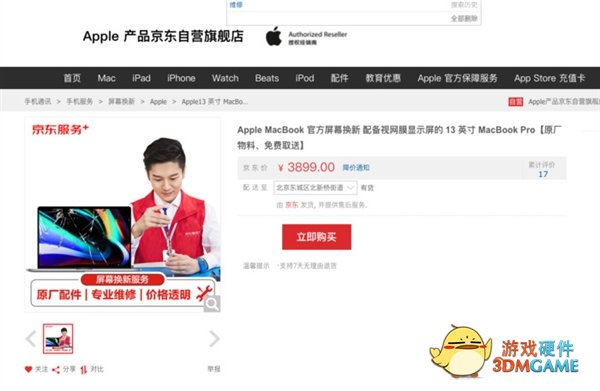Open Apple 官方保障服务 navigation item

457,78
